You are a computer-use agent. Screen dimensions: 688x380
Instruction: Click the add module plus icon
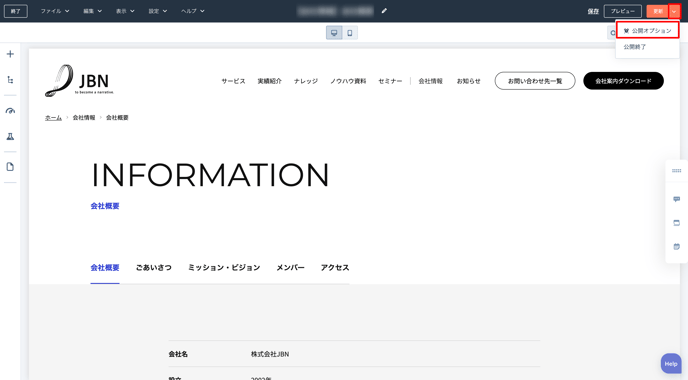click(10, 54)
